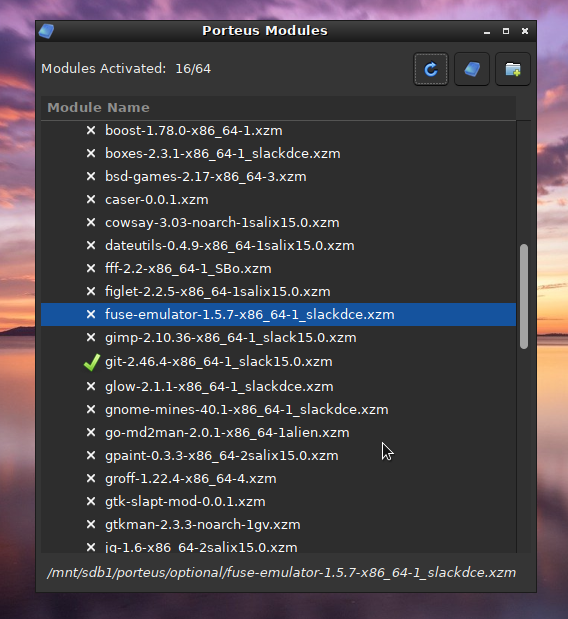This screenshot has height=619, width=568.
Task: Click the X status icon for fuse-emulator
Action: click(x=91, y=314)
